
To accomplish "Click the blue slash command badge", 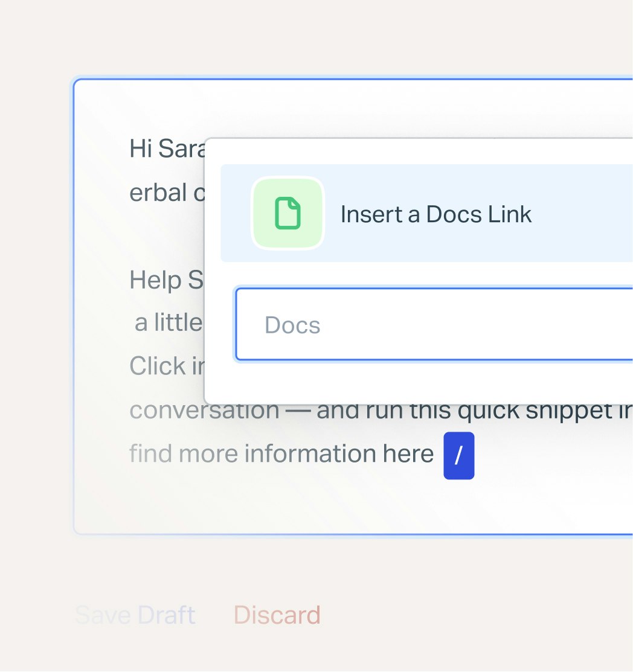I will tap(459, 456).
